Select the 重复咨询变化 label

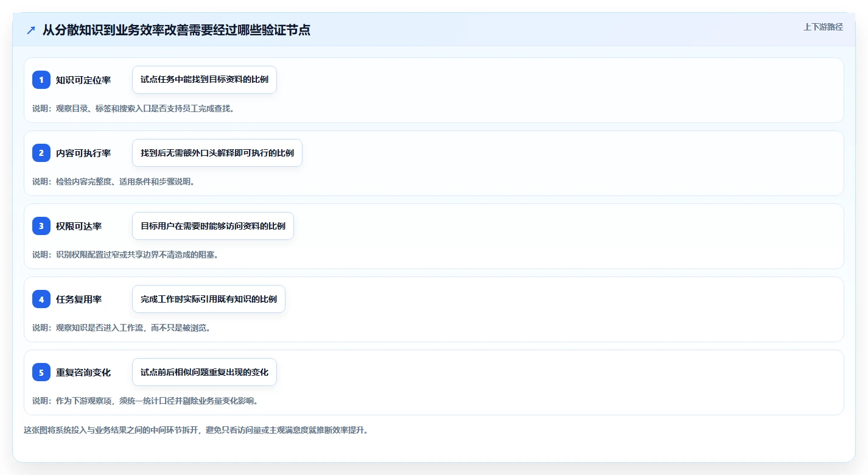coord(83,372)
